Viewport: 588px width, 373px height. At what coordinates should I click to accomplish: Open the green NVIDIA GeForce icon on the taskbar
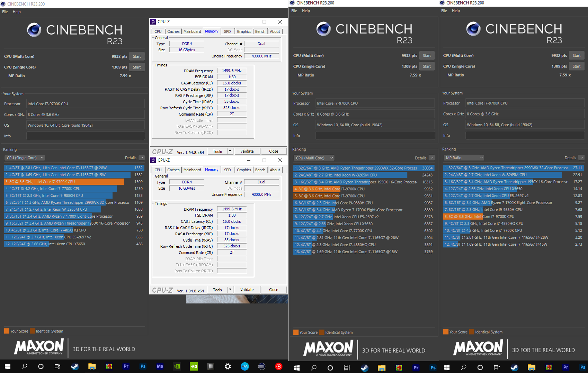click(x=194, y=366)
